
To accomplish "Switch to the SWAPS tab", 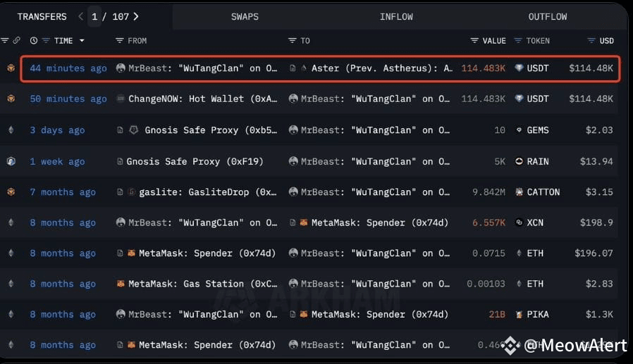I will click(x=245, y=16).
